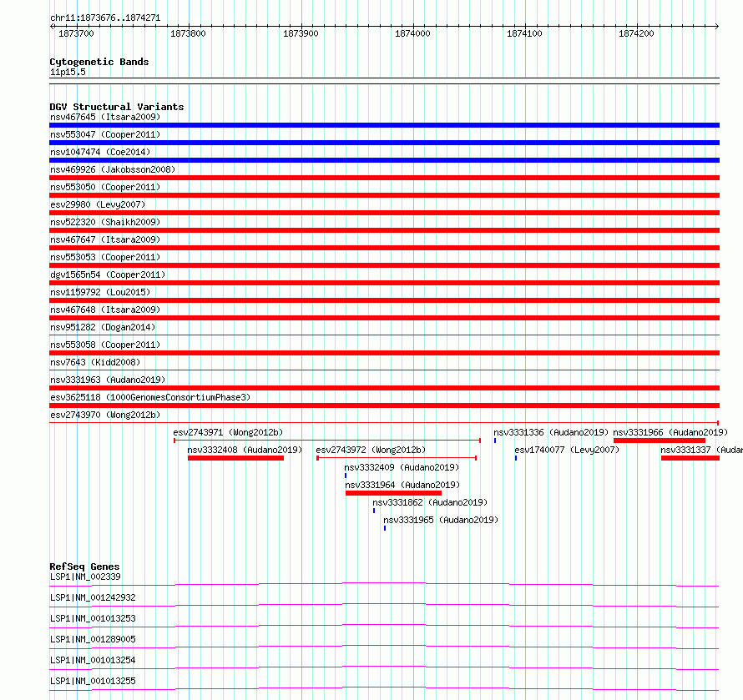Select the nsv3331963 (Audano2019) label

(108, 380)
